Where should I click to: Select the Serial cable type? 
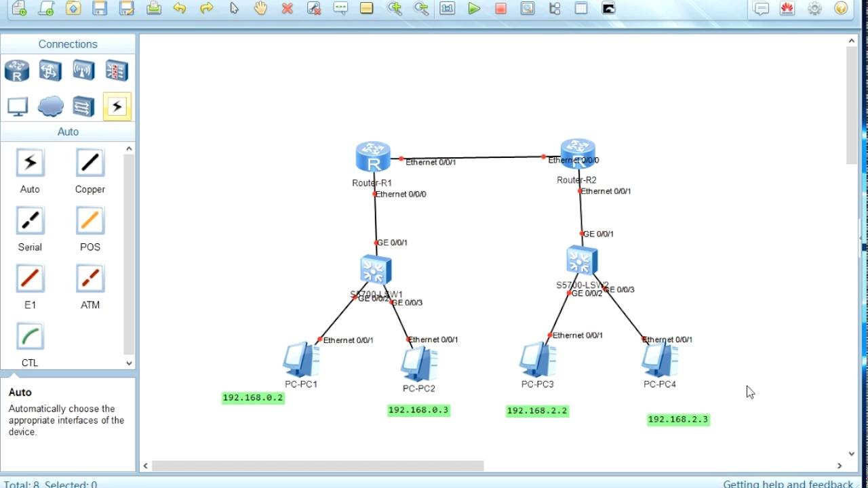[30, 220]
